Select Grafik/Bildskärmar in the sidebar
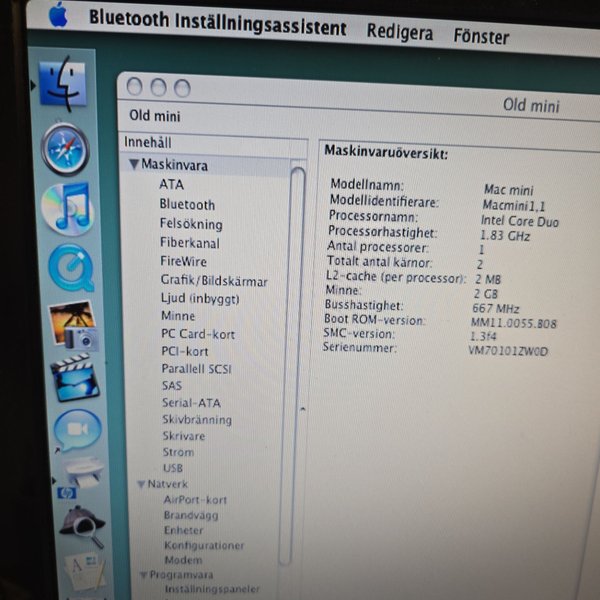Image resolution: width=600 pixels, height=600 pixels. pos(213,281)
